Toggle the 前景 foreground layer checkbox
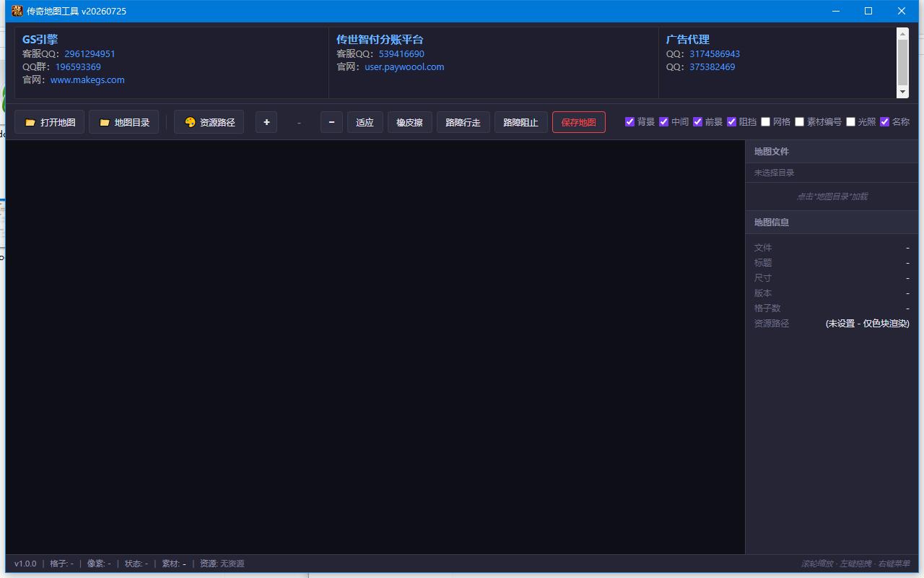 697,121
